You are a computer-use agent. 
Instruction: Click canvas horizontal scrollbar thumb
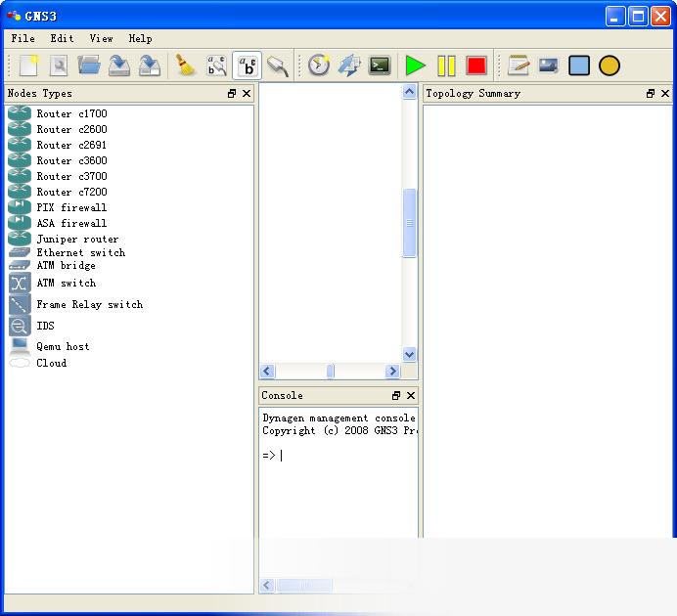pos(331,371)
